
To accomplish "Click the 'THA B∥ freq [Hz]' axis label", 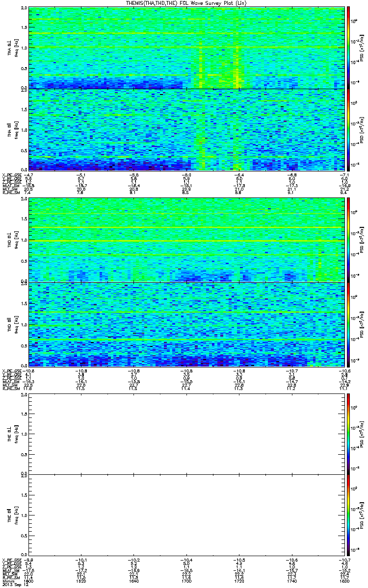I will point(12,129).
